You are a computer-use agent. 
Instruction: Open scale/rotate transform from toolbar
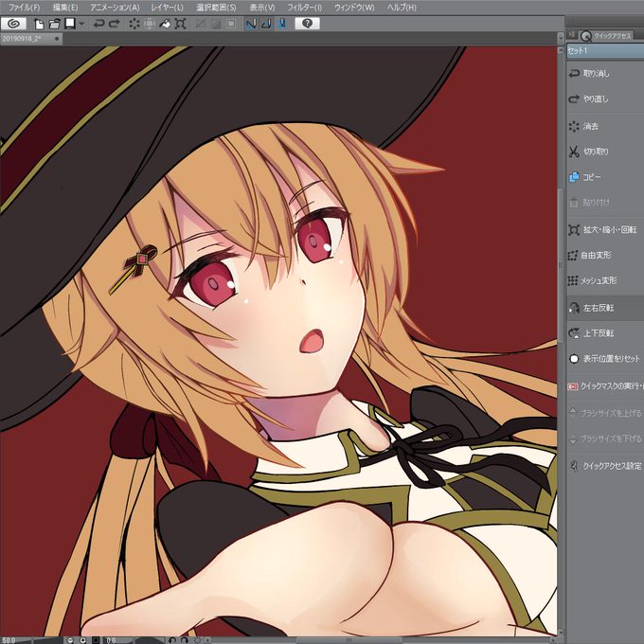click(x=180, y=24)
